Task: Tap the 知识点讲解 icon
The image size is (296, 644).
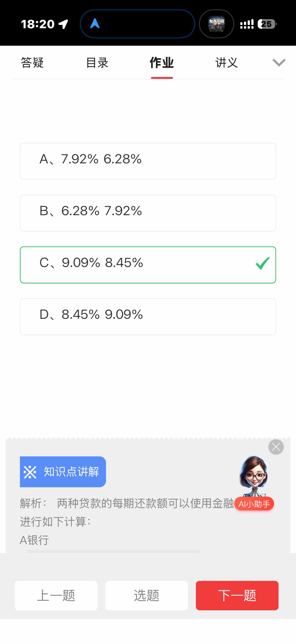Action: coord(30,472)
